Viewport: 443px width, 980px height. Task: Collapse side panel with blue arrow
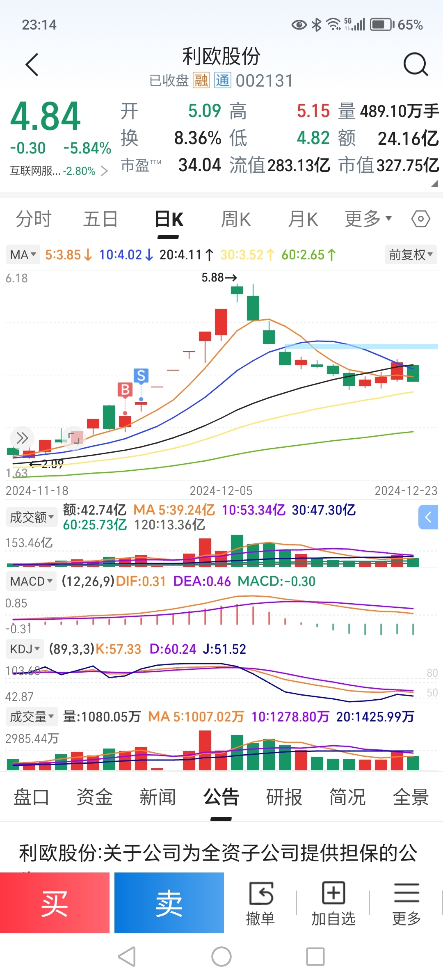(x=429, y=517)
